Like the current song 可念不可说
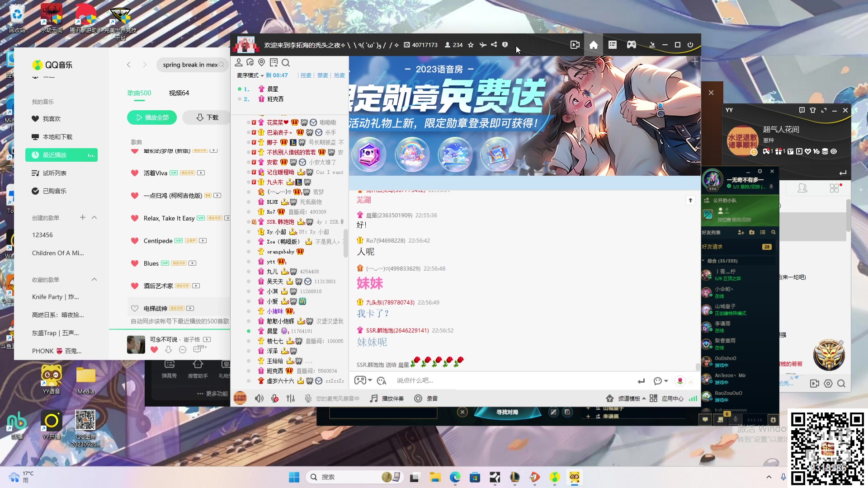 [x=154, y=350]
